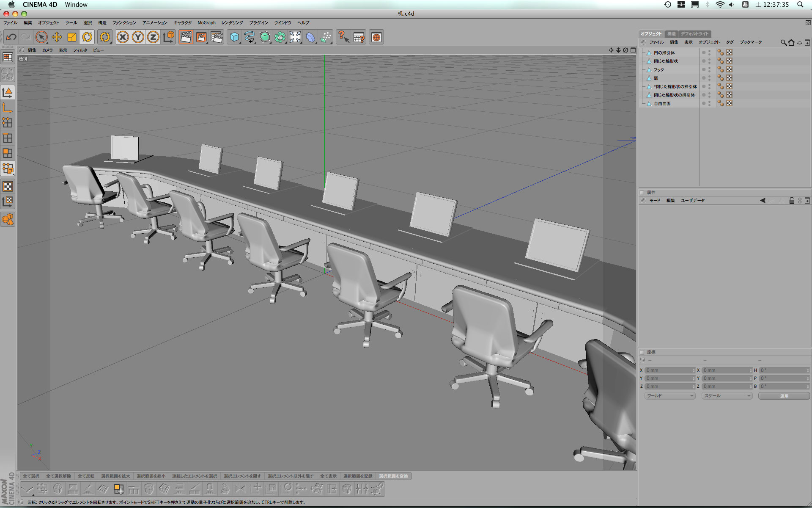Click texture tag swatch on 円の掃引体

click(730, 52)
